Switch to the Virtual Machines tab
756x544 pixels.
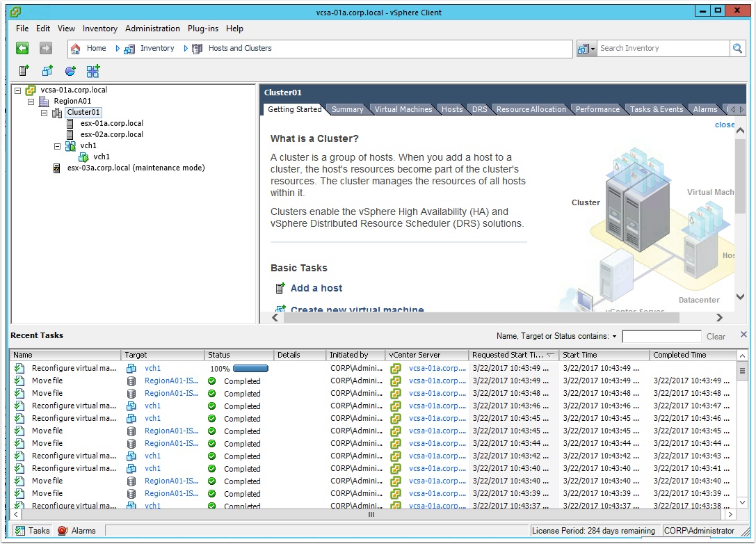point(403,109)
